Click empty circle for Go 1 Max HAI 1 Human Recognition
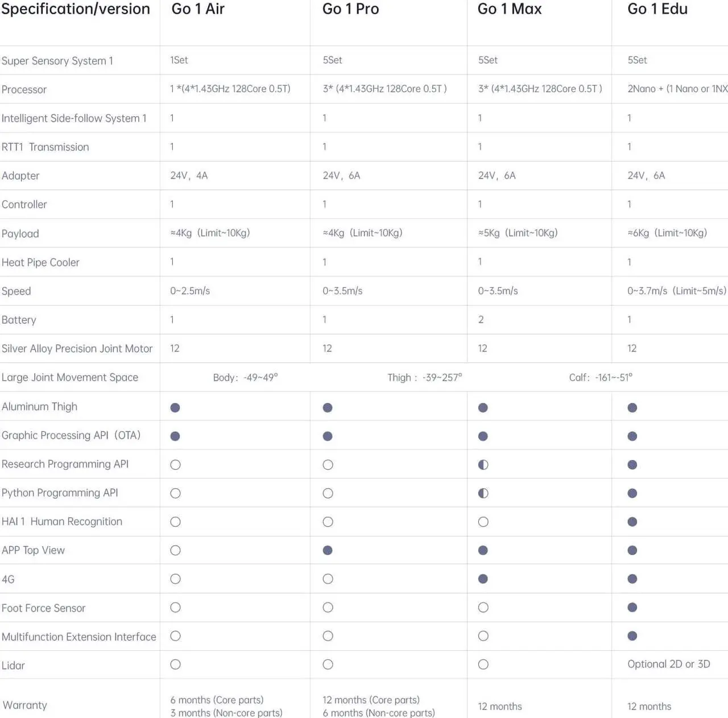Image resolution: width=728 pixels, height=718 pixels. tap(483, 522)
